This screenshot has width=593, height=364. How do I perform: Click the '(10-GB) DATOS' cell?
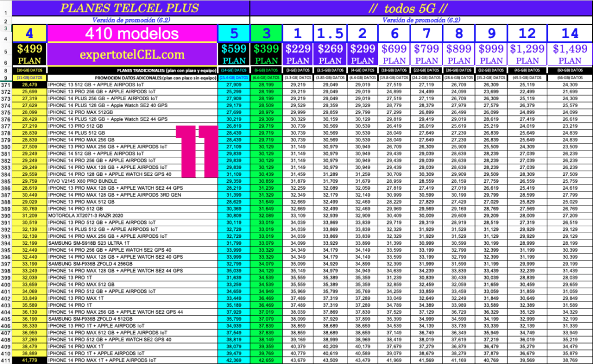pyautogui.click(x=29, y=70)
